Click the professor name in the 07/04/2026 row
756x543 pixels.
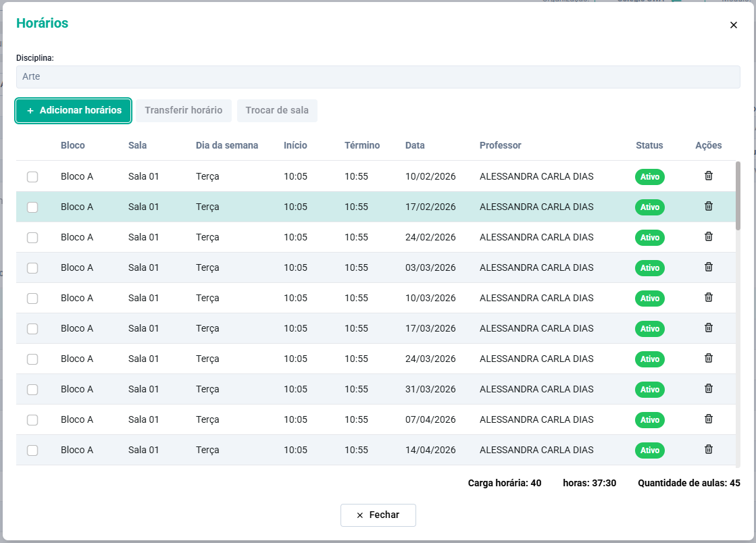(x=536, y=419)
